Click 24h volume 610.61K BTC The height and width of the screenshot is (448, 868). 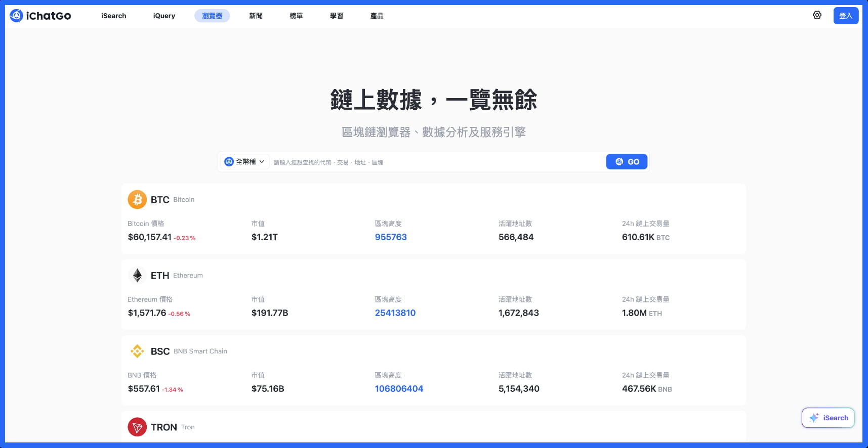[x=646, y=237]
